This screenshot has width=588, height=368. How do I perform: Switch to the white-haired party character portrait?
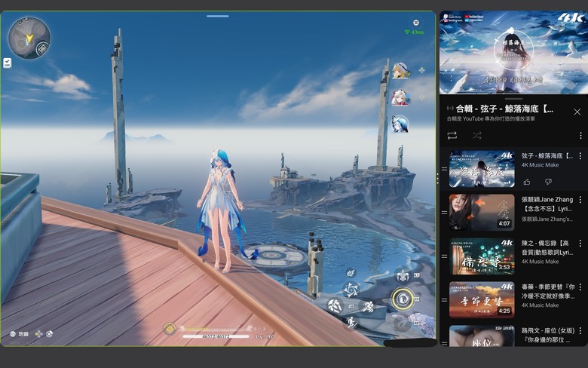click(400, 98)
